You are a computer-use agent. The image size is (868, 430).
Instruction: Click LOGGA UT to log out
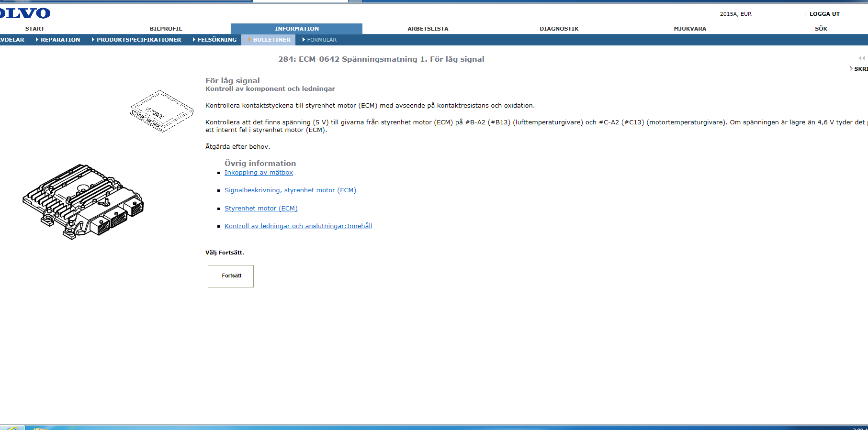pyautogui.click(x=824, y=14)
